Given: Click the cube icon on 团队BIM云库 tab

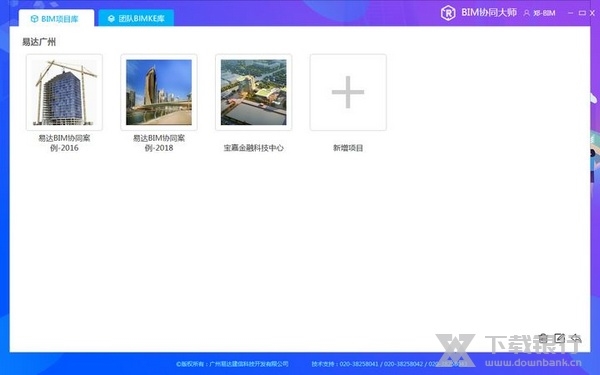Looking at the screenshot, I should [x=111, y=18].
